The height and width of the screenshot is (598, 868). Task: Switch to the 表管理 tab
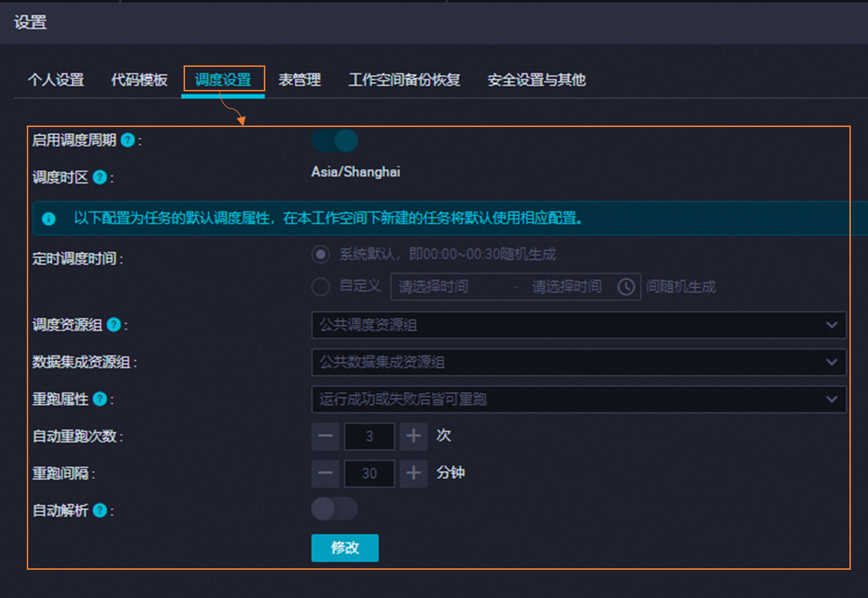[x=299, y=79]
